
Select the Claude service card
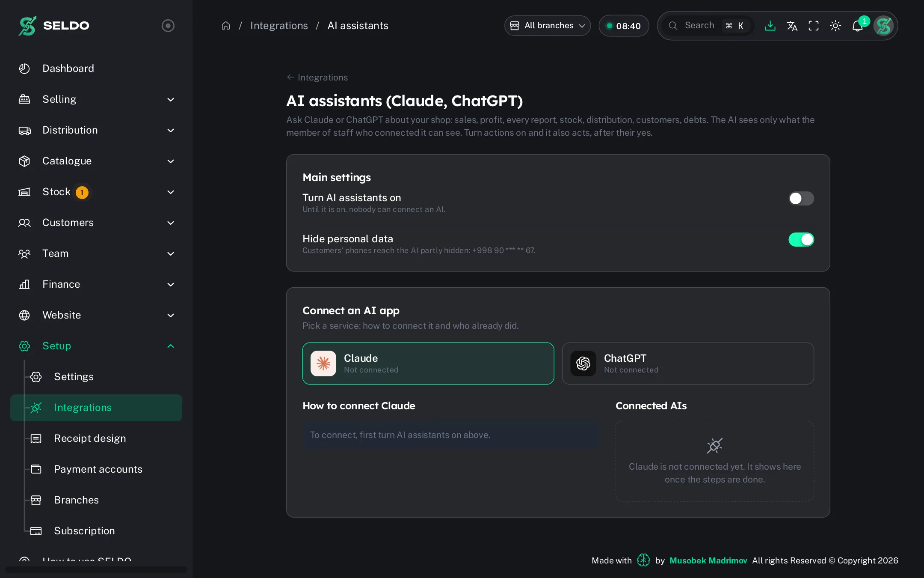(428, 363)
